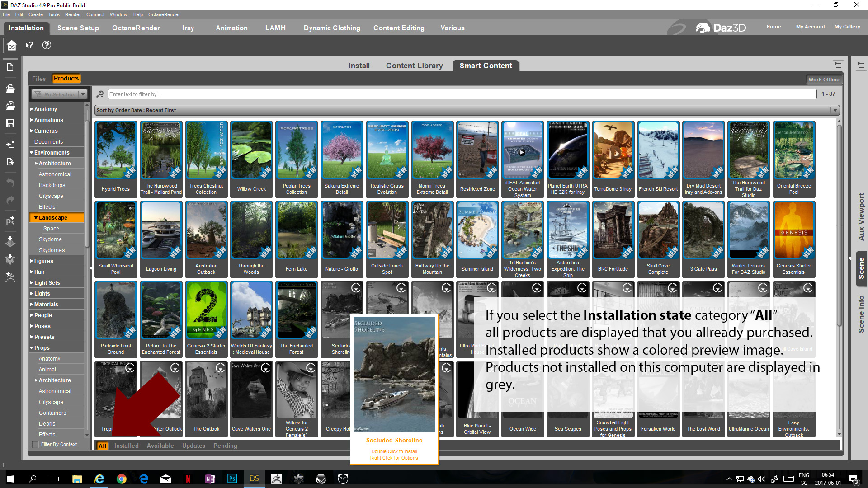The width and height of the screenshot is (868, 488).
Task: Click the round help question-mark icon
Action: [47, 45]
